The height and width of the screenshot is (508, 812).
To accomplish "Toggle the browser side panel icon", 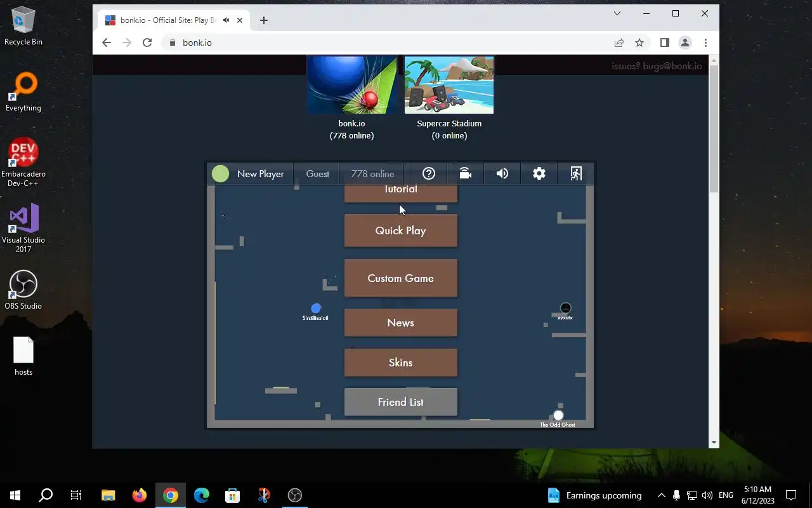I will click(665, 43).
